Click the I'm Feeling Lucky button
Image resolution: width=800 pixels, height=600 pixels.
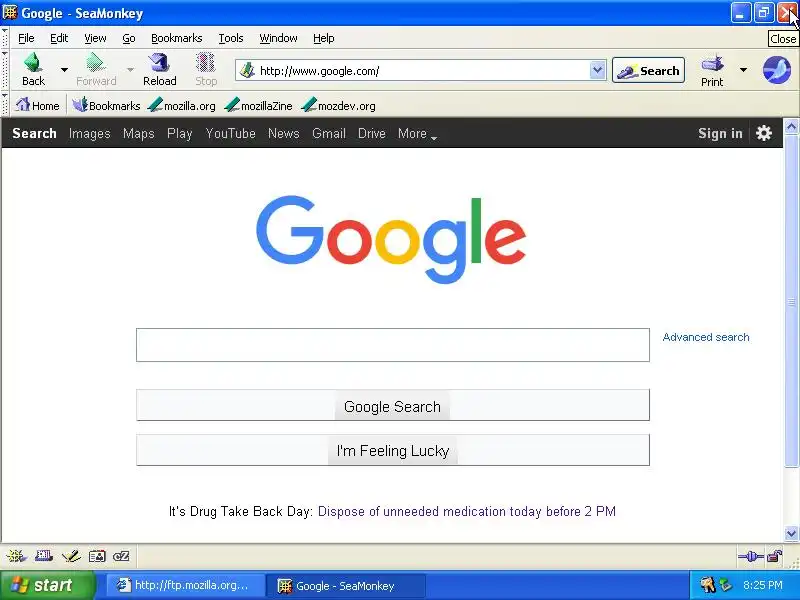point(393,450)
